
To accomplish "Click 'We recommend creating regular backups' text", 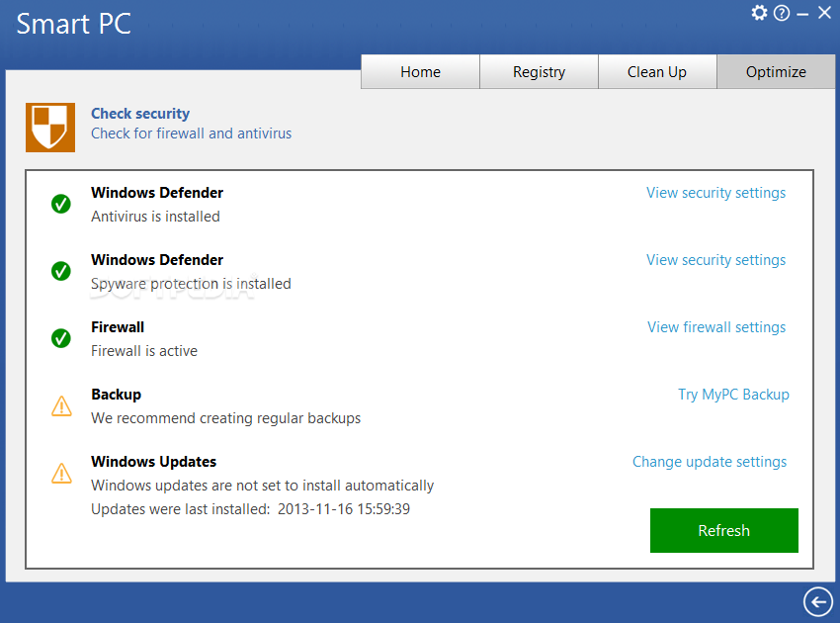I will point(225,418).
